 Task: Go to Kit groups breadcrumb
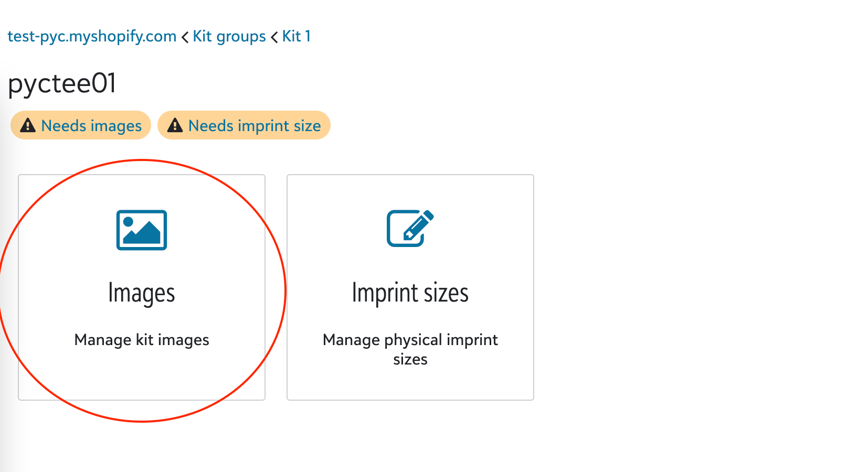tap(229, 36)
